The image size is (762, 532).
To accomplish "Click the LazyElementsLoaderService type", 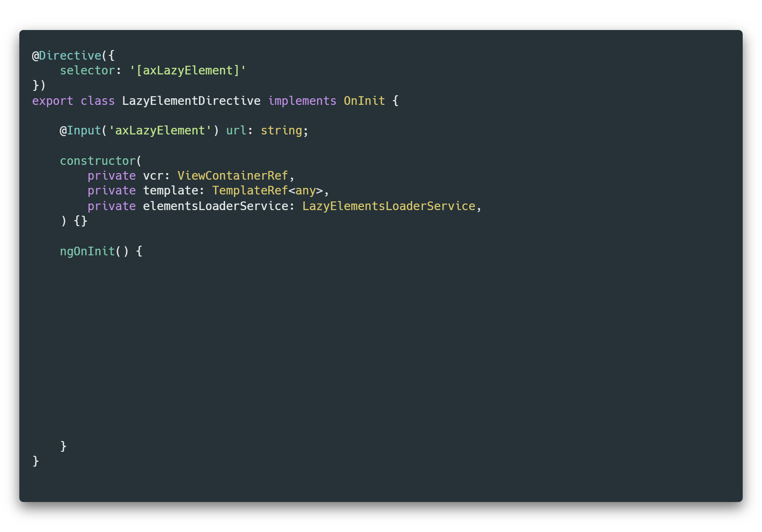I will [389, 206].
